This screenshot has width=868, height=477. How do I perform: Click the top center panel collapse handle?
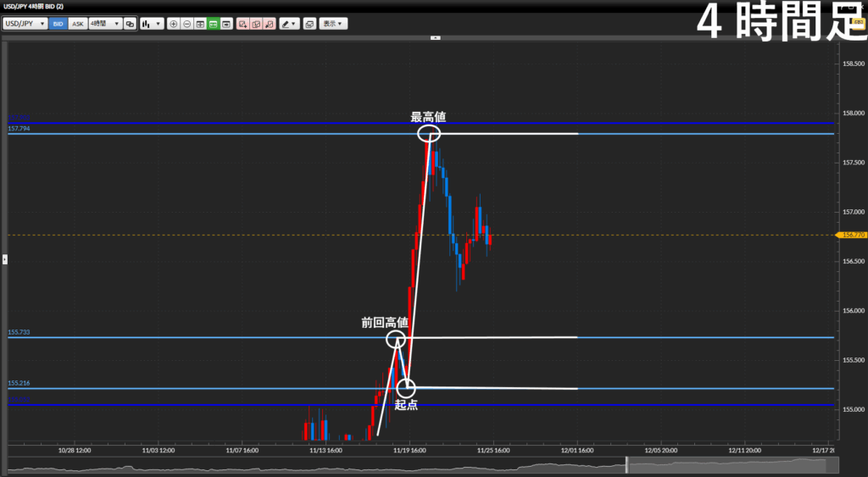[x=435, y=37]
